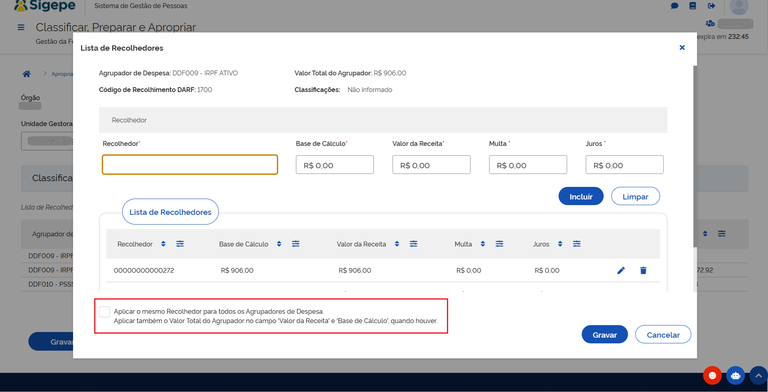Click the background page Gravar button
Image resolution: width=768 pixels, height=392 pixels.
click(x=51, y=342)
